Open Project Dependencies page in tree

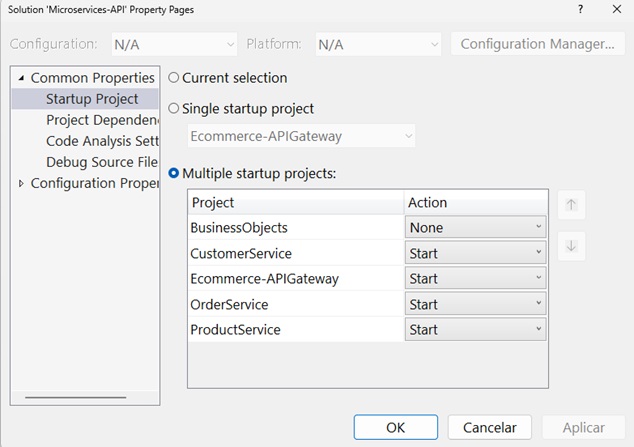click(x=102, y=120)
